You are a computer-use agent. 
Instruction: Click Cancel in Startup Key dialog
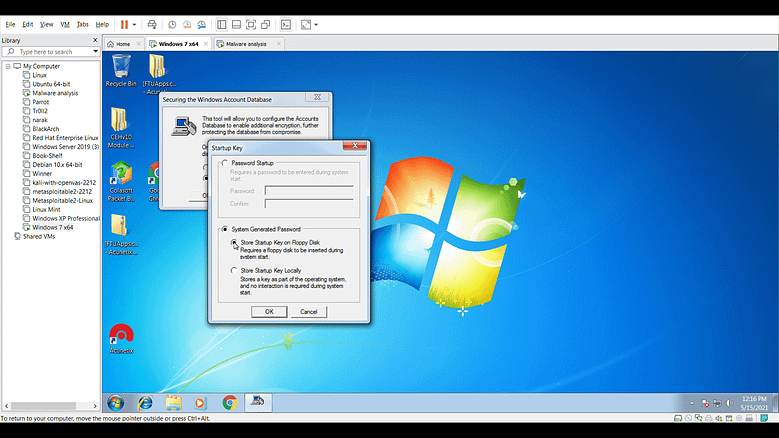(309, 311)
